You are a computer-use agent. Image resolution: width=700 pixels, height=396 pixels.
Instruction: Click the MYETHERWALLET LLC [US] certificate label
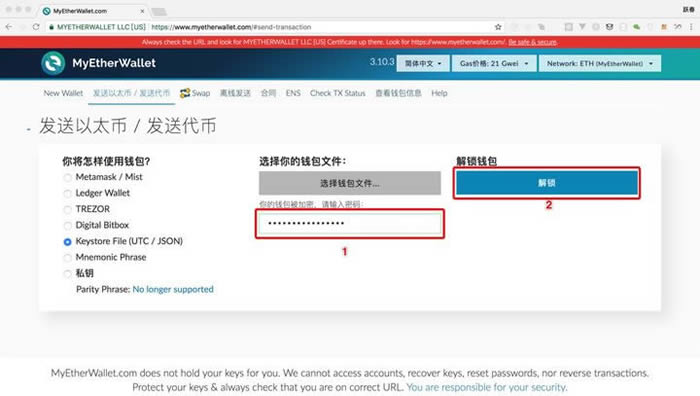(x=101, y=27)
